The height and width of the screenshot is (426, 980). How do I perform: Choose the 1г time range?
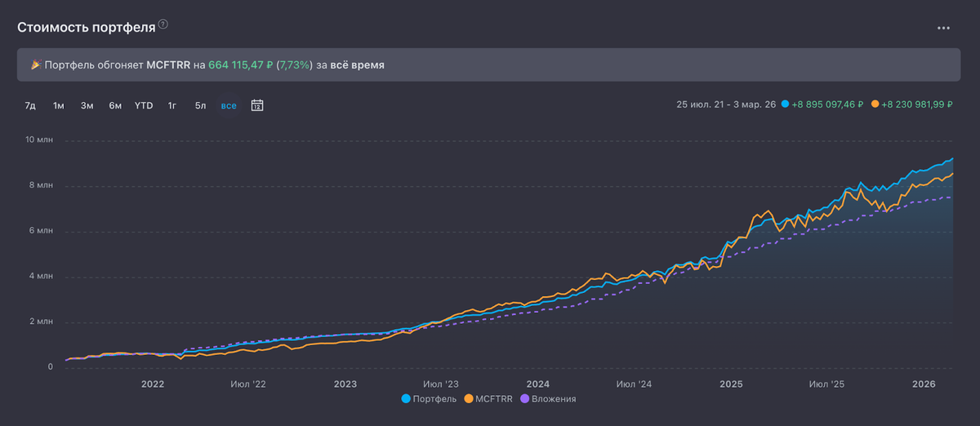[x=172, y=105]
